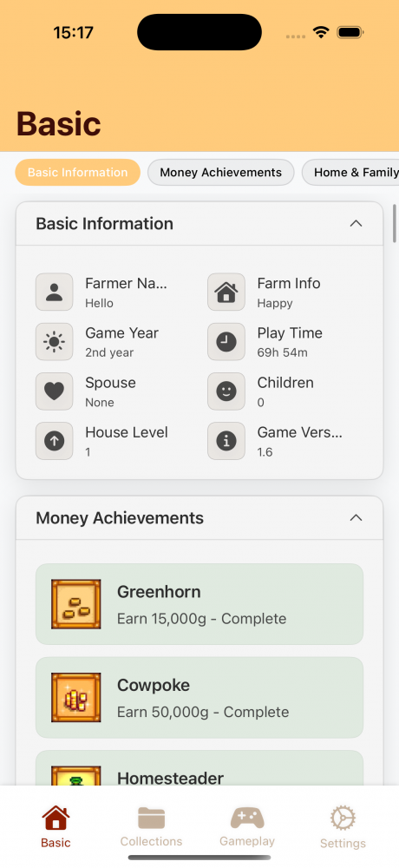
Task: Select the Home & Family filter chip
Action: click(350, 172)
